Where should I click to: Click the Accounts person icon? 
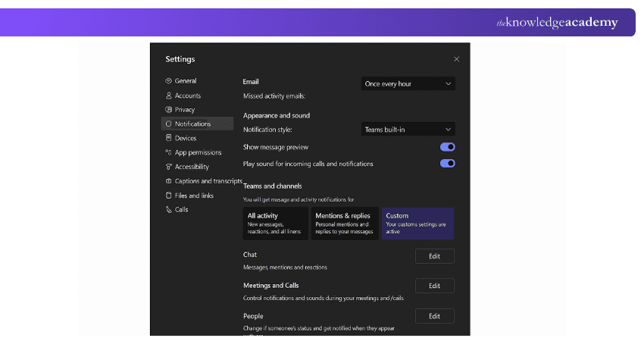coord(168,95)
